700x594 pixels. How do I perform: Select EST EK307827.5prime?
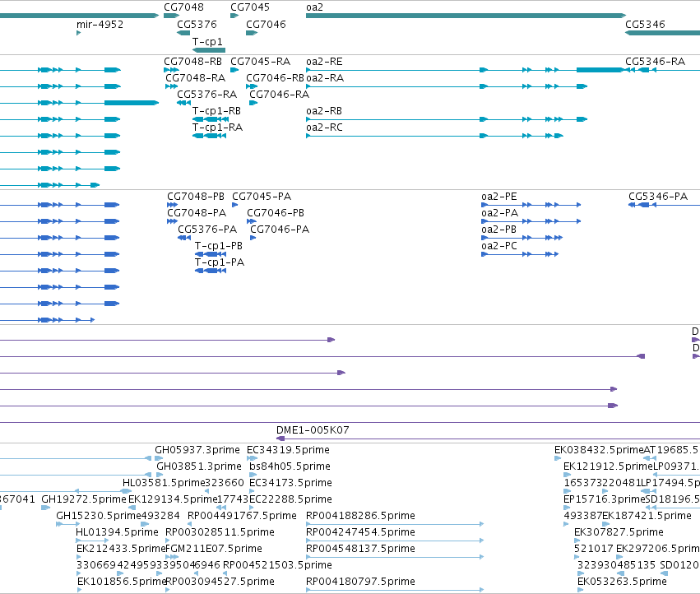click(x=619, y=532)
